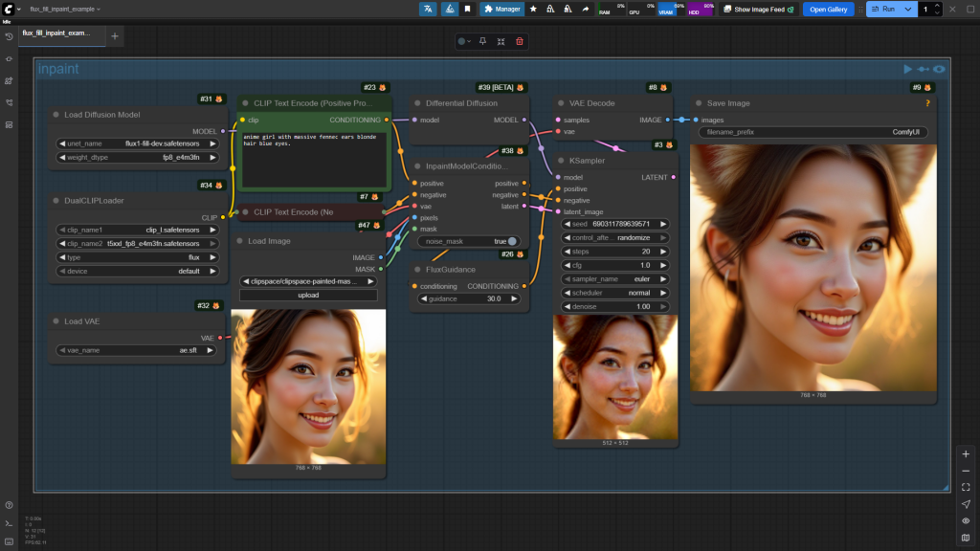Click the star favorites icon in toolbar
980x551 pixels.
[533, 9]
